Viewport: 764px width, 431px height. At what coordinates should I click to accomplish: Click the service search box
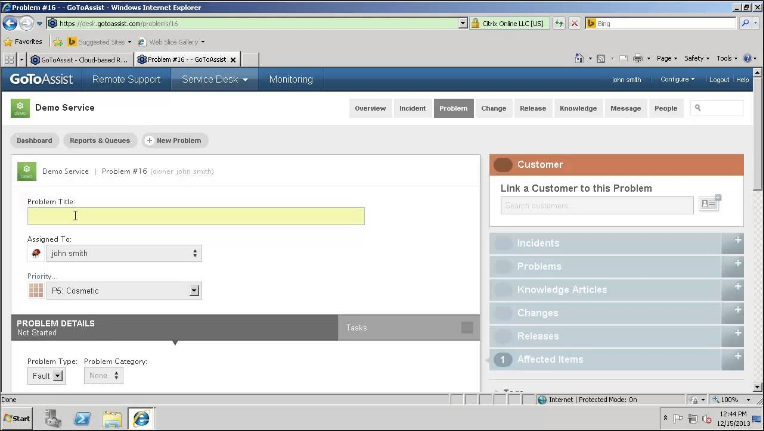[x=717, y=108]
